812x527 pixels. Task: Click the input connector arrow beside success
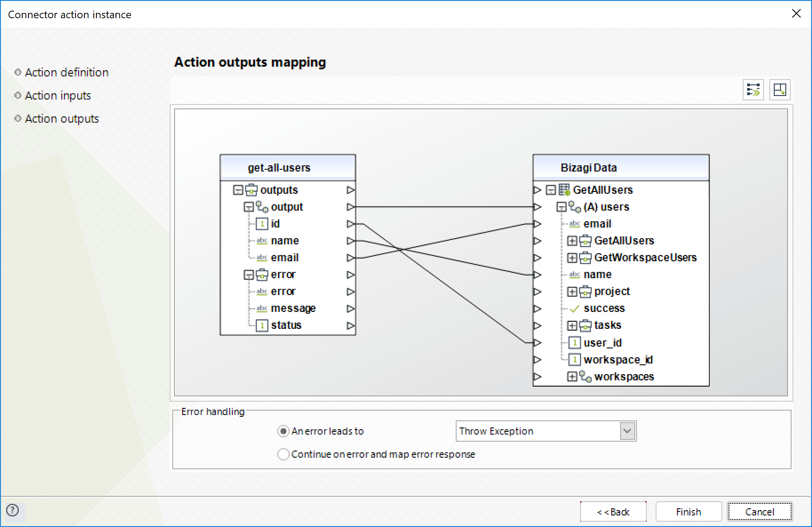pyautogui.click(x=537, y=308)
